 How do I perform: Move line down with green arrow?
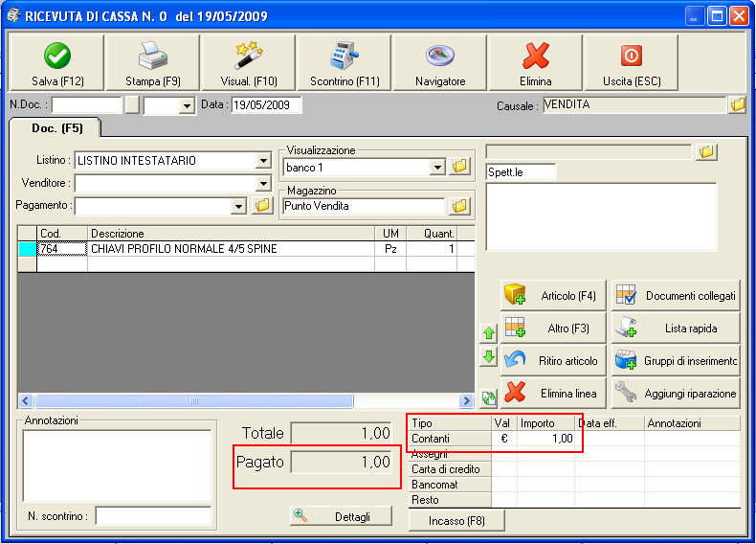pyautogui.click(x=489, y=357)
